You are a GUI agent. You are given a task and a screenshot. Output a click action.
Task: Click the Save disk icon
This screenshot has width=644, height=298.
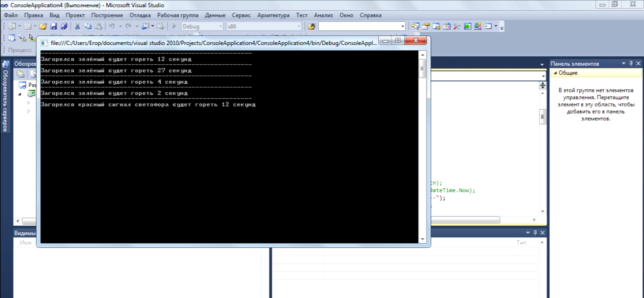pyautogui.click(x=54, y=27)
